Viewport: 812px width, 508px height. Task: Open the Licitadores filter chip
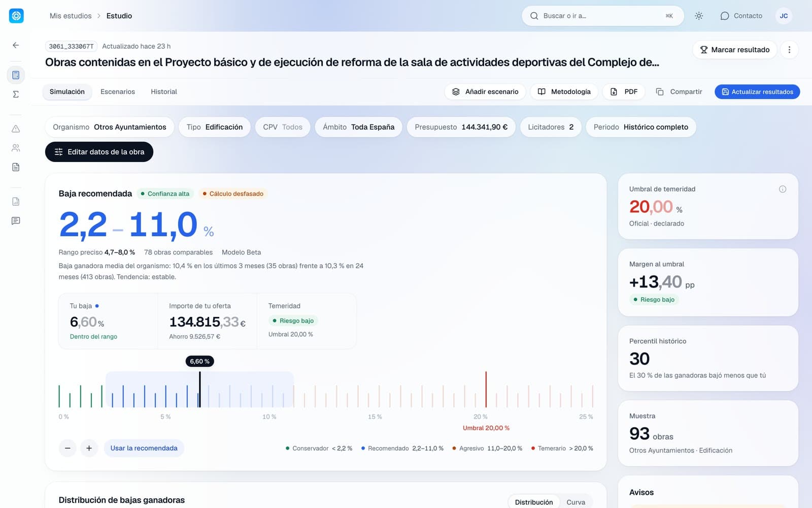(x=551, y=127)
